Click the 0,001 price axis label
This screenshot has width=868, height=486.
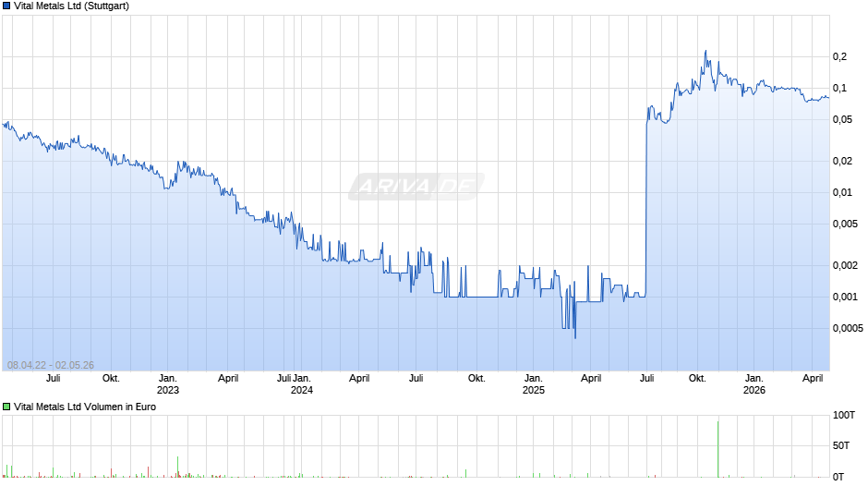click(845, 297)
